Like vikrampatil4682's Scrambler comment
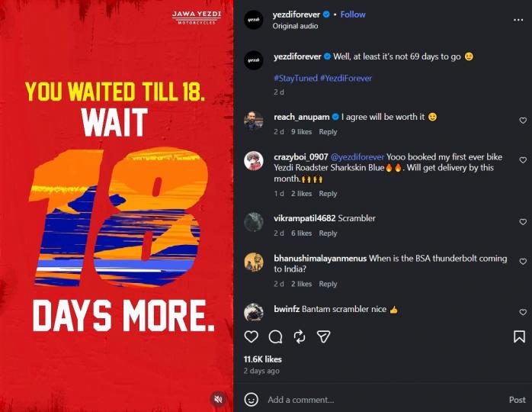The height and width of the screenshot is (412, 532). click(523, 222)
